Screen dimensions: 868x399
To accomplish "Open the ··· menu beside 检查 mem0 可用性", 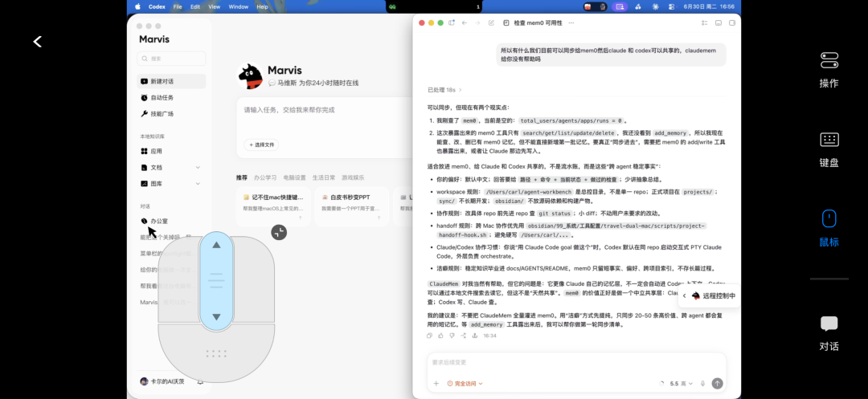I will [571, 22].
